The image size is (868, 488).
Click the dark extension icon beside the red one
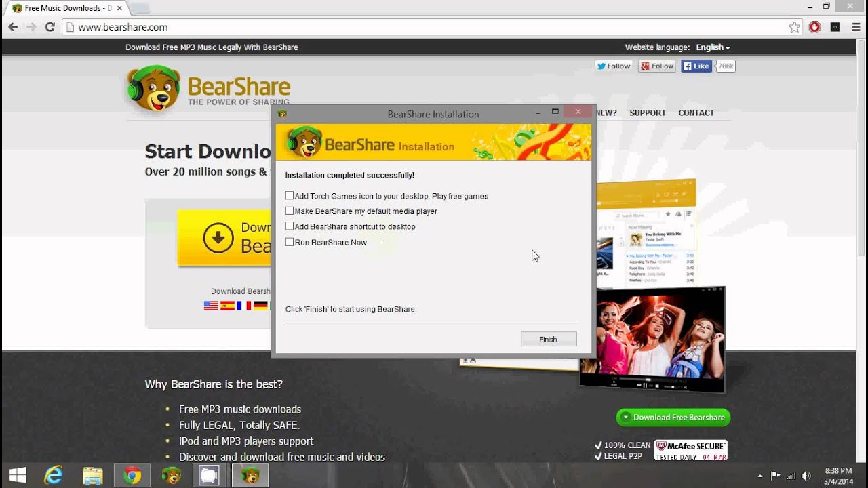pyautogui.click(x=835, y=27)
